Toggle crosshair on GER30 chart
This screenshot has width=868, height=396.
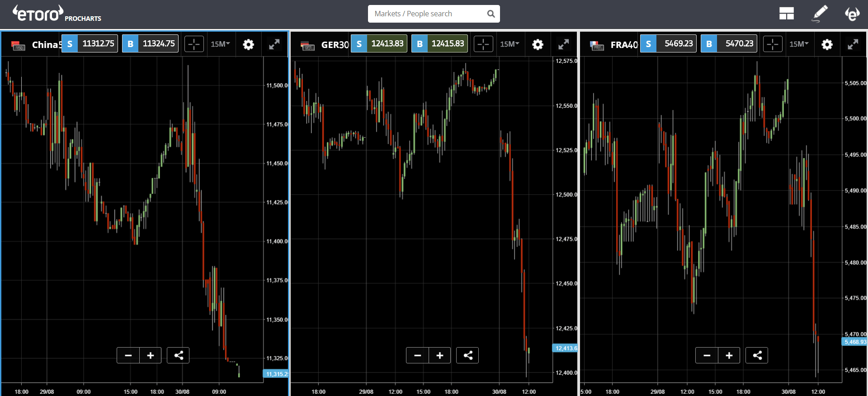483,44
